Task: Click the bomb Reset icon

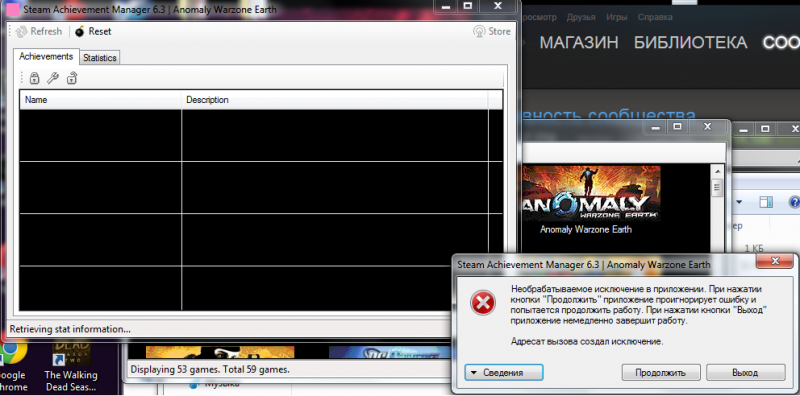Action: point(80,32)
